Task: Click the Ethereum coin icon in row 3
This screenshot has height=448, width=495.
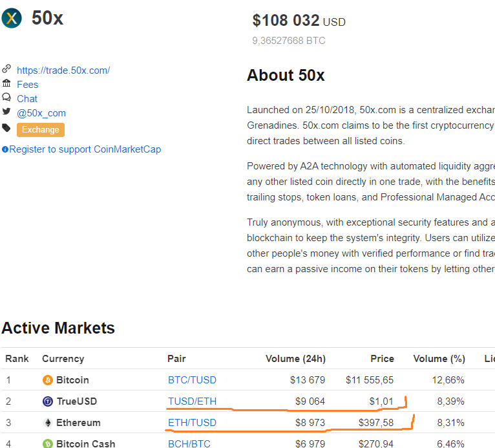Action: point(48,423)
